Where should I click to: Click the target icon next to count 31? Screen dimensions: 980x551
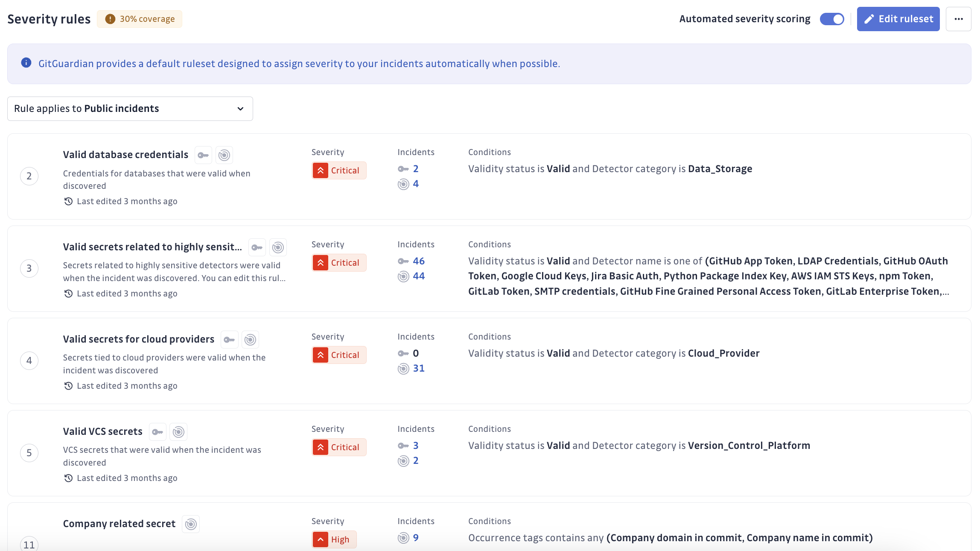403,369
